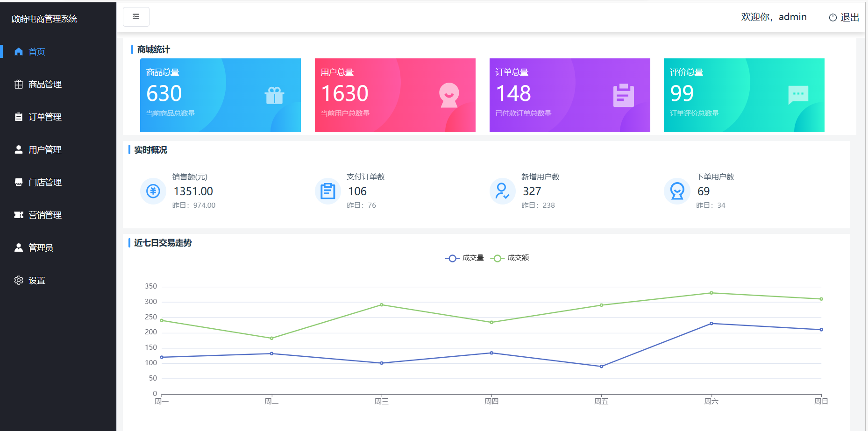Click the clipboard icon for 支付订单数
This screenshot has height=431, width=868.
point(328,191)
